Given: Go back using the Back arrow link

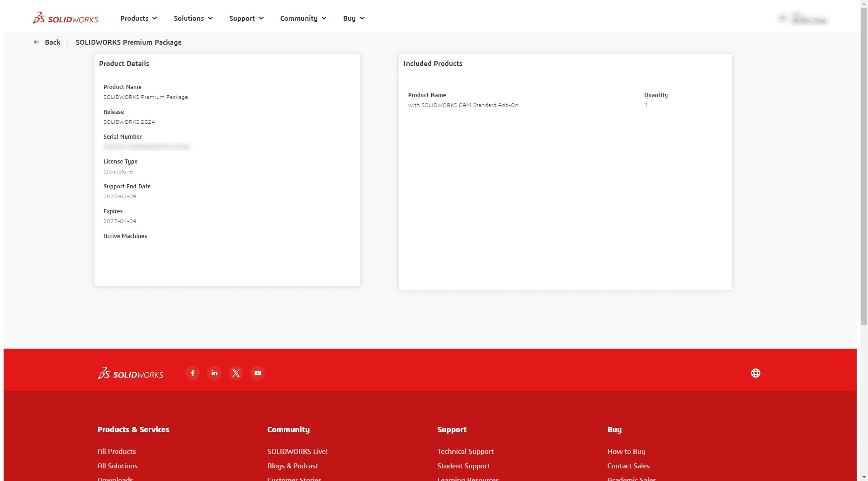Looking at the screenshot, I should (x=47, y=42).
